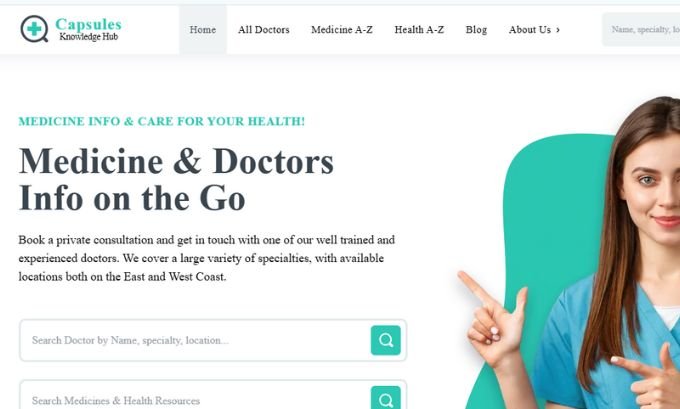Click the header Name, specialty search box
The height and width of the screenshot is (409, 680).
(641, 29)
